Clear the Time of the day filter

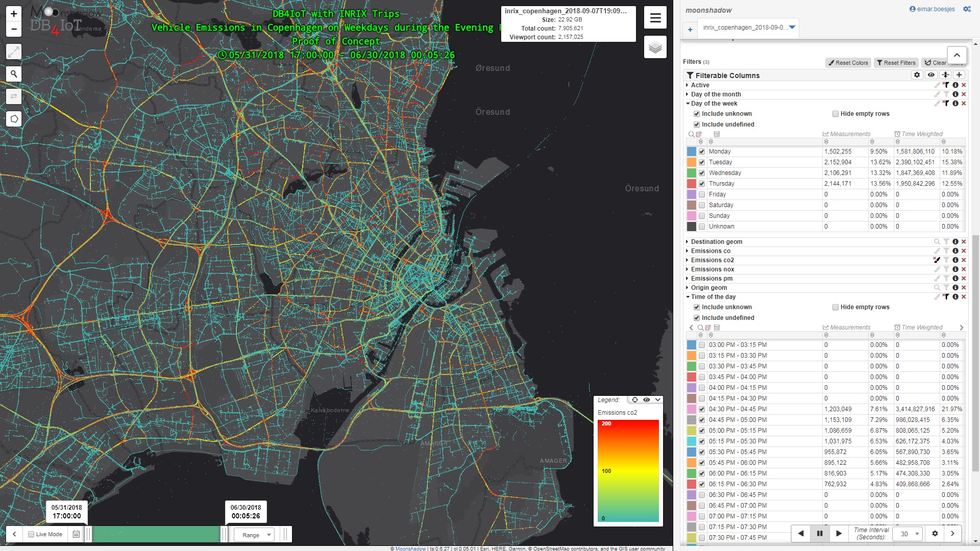pyautogui.click(x=946, y=297)
